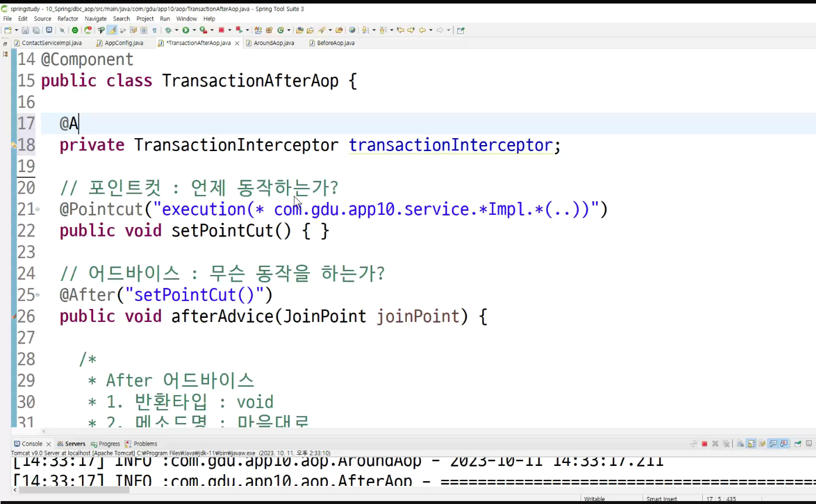
Task: Switch to the Progress view tab
Action: [x=105, y=444]
